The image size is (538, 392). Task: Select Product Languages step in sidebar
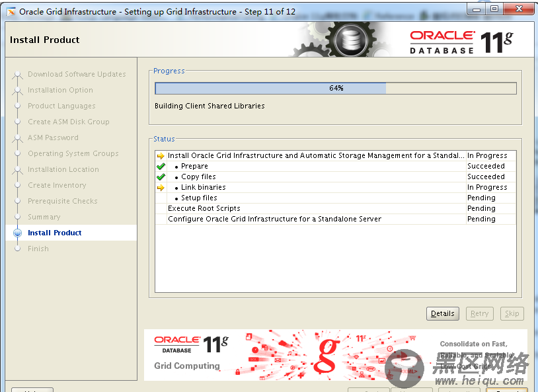[x=61, y=106]
